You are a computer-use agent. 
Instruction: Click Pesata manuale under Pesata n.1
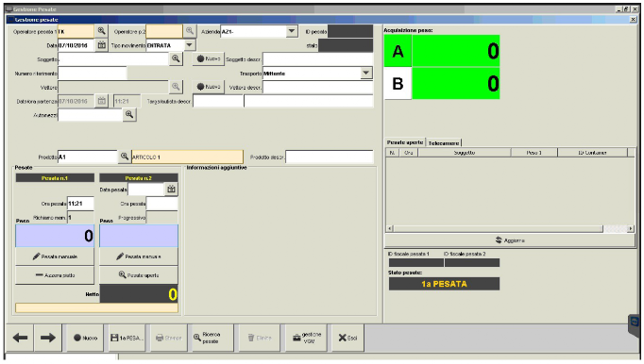point(55,256)
